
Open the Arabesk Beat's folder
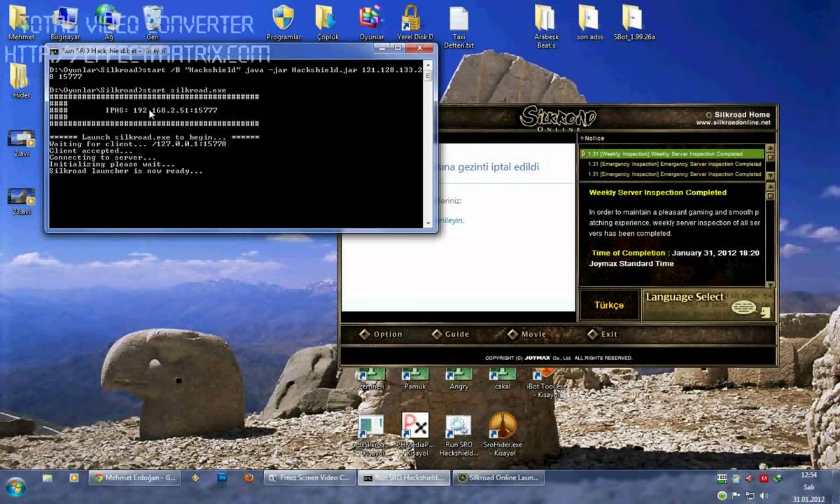coord(545,26)
